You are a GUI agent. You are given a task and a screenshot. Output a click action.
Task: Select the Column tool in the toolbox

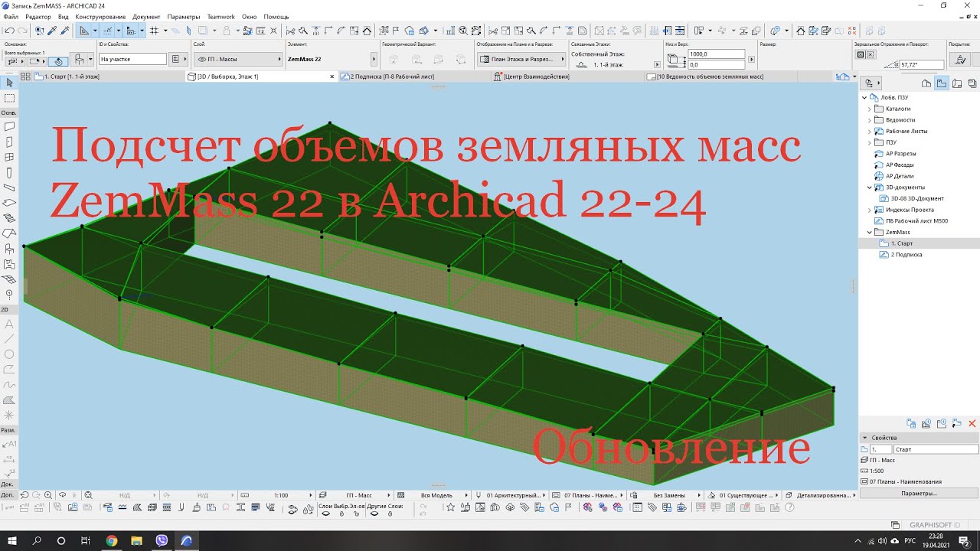click(9, 173)
